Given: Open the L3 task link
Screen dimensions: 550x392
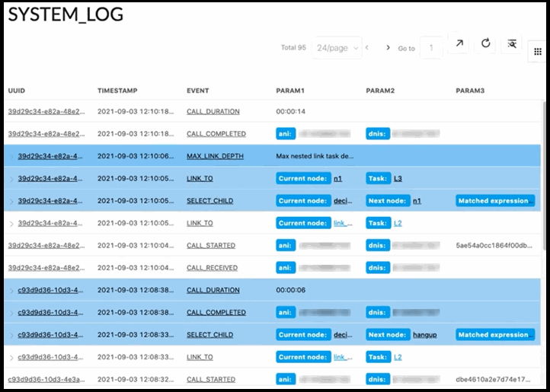Looking at the screenshot, I should [398, 178].
